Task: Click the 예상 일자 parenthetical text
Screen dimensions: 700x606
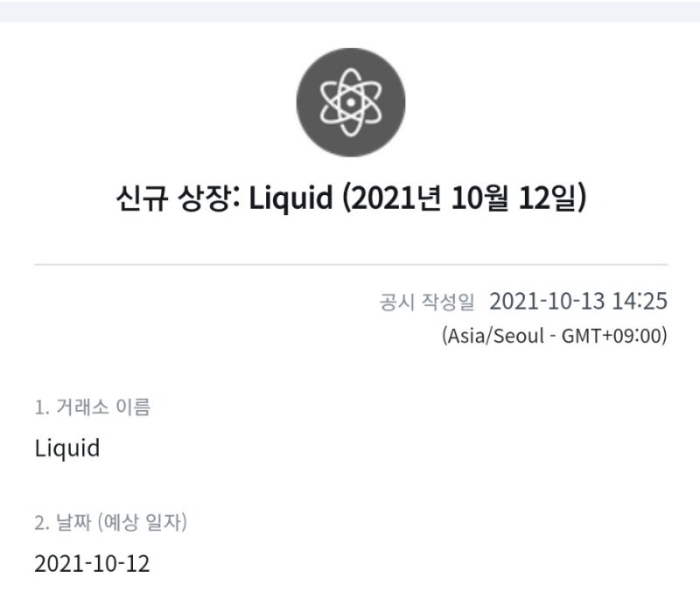Action: [142, 522]
